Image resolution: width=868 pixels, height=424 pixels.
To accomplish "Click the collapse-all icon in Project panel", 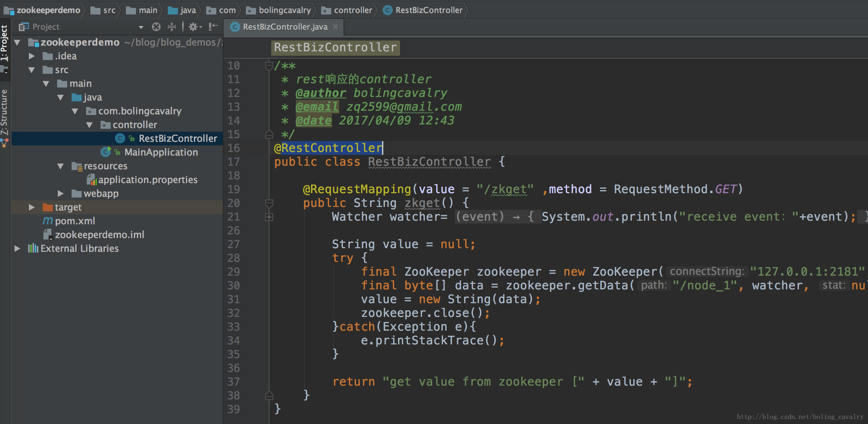I will click(172, 27).
